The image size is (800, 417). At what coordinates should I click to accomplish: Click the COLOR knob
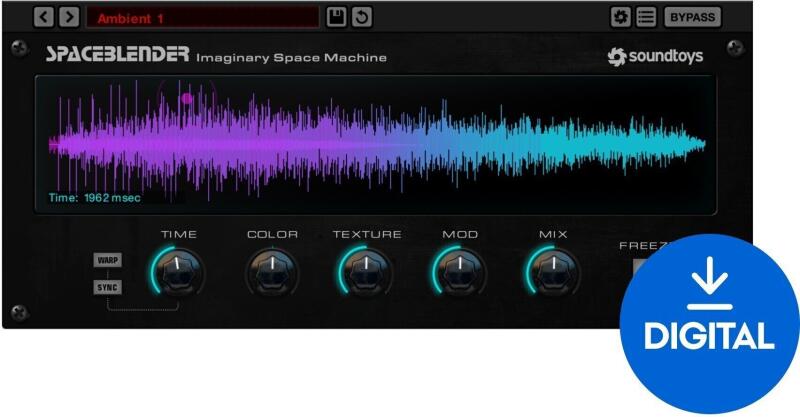point(272,271)
